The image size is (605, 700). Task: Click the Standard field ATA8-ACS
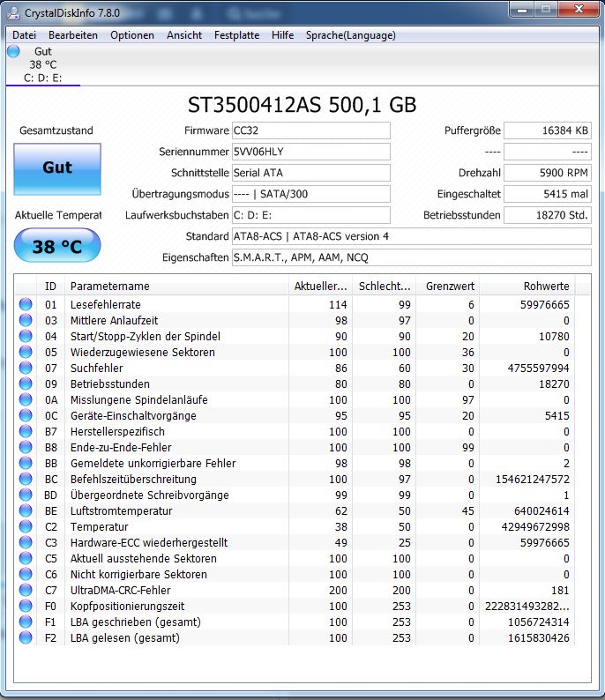(412, 236)
